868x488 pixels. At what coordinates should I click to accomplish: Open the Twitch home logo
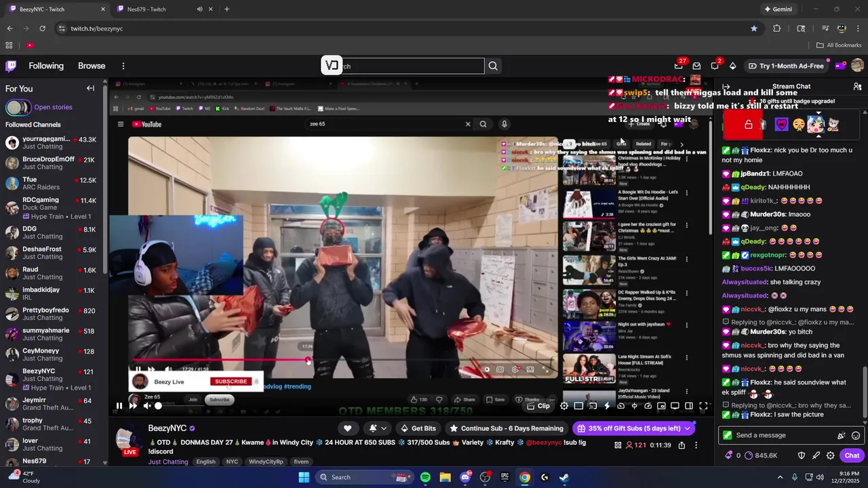(x=11, y=66)
